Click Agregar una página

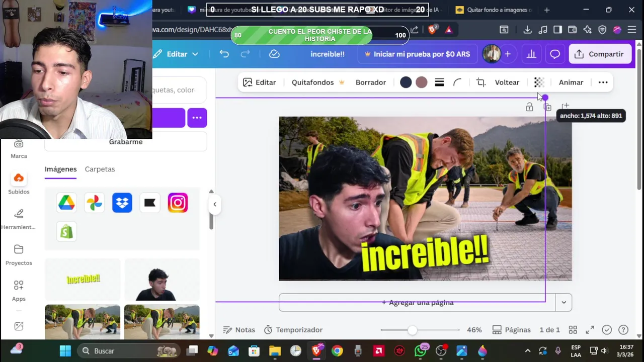coord(418,302)
